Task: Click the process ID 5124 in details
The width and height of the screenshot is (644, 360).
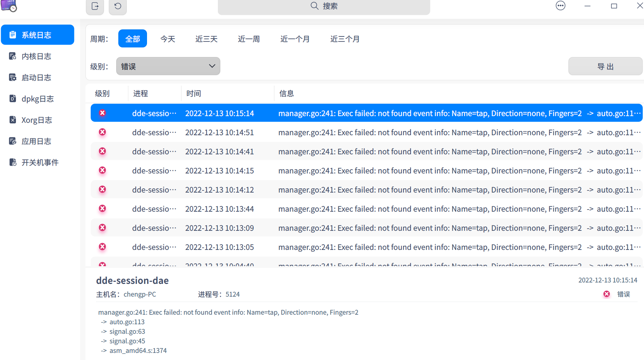Action: 233,295
